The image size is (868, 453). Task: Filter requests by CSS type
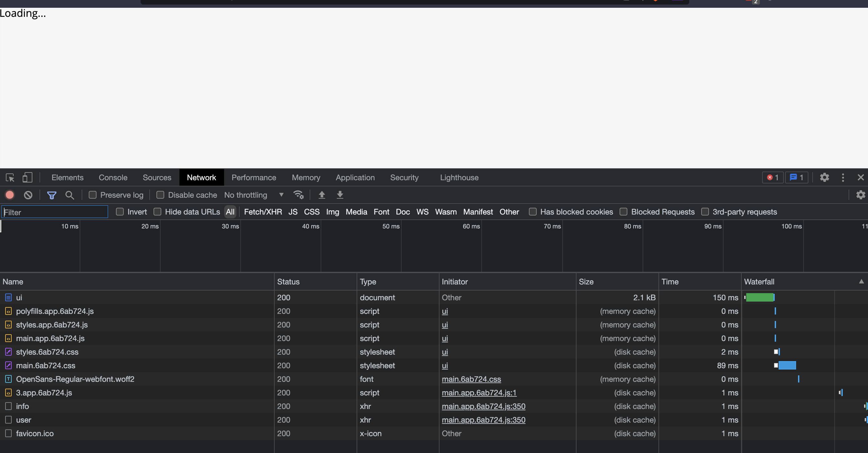pos(311,212)
